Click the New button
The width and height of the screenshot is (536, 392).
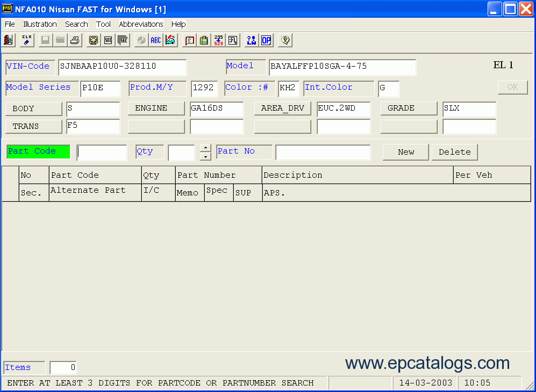406,152
